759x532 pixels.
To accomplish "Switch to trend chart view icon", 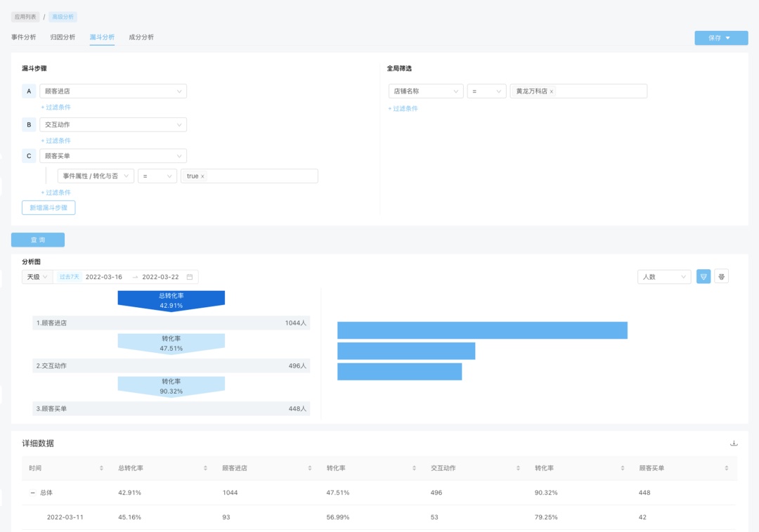I will click(721, 277).
